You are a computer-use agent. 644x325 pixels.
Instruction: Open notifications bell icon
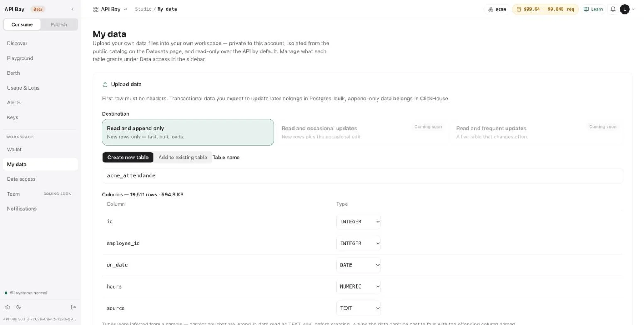(613, 9)
